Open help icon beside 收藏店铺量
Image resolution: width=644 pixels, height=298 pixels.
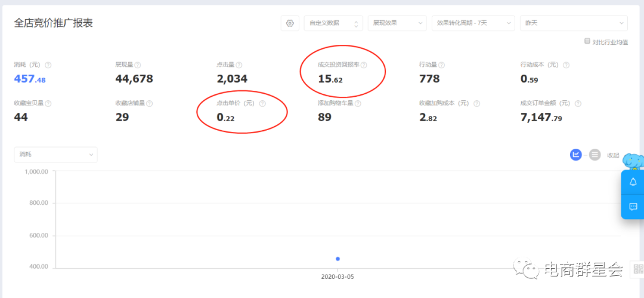pyautogui.click(x=150, y=104)
